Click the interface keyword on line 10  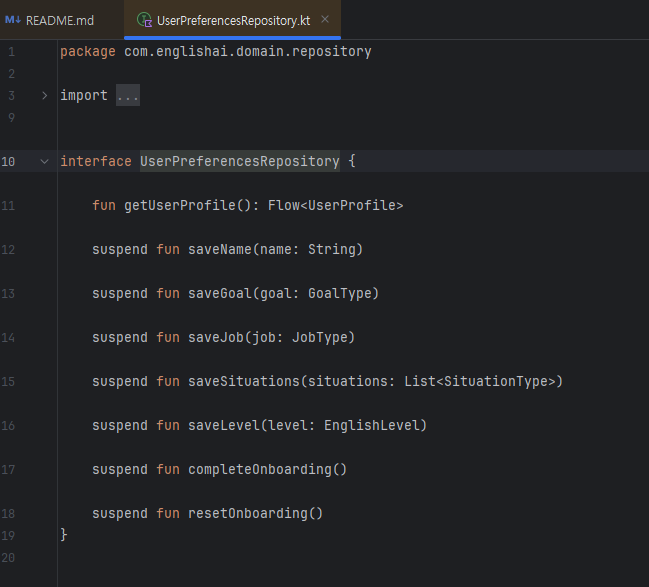(96, 161)
